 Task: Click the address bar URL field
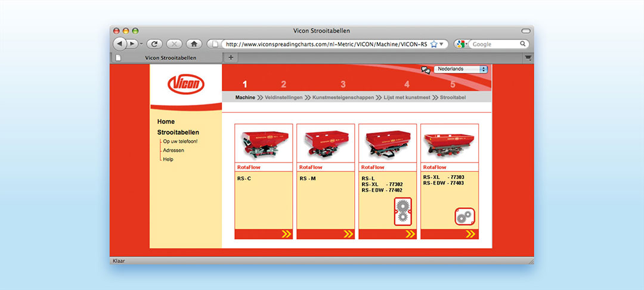pos(327,44)
